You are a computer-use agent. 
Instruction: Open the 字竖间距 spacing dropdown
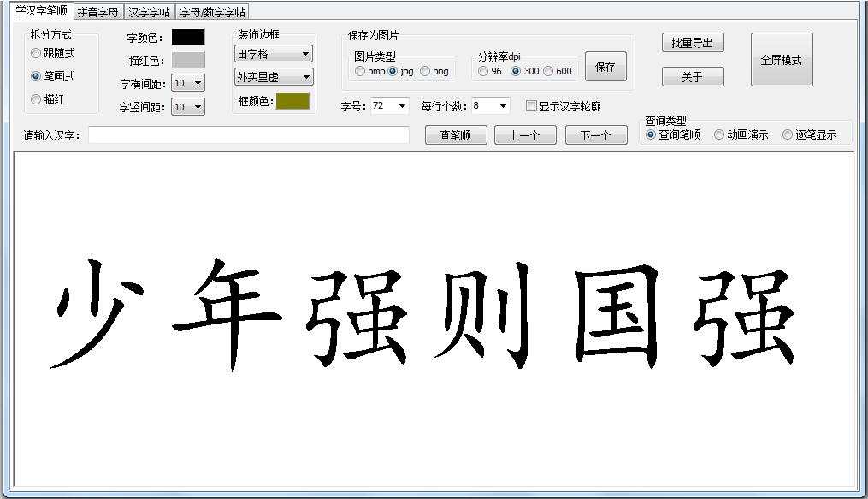[187, 106]
